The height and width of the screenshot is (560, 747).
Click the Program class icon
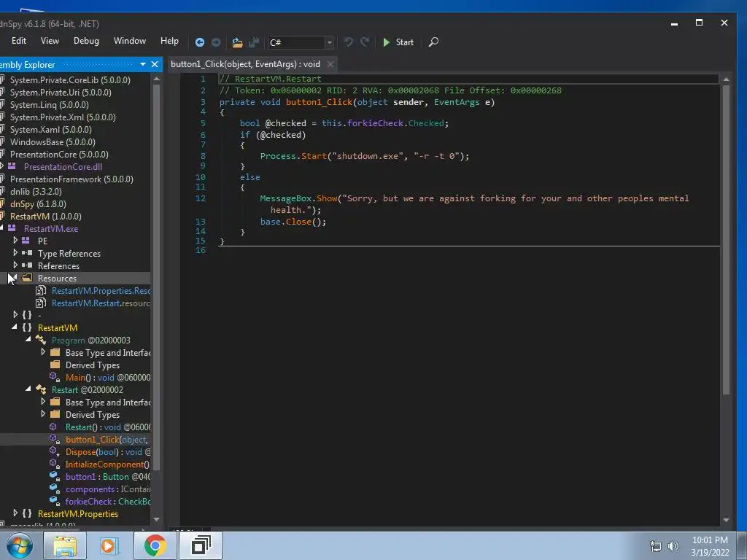[41, 340]
